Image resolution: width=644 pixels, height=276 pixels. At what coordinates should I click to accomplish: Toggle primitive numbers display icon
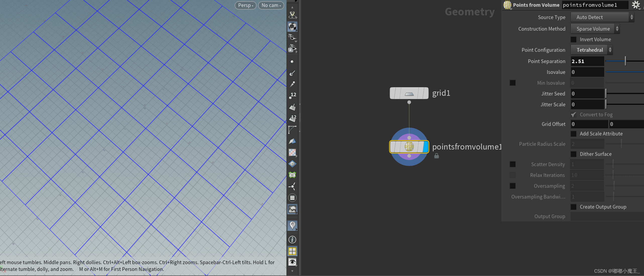click(292, 118)
